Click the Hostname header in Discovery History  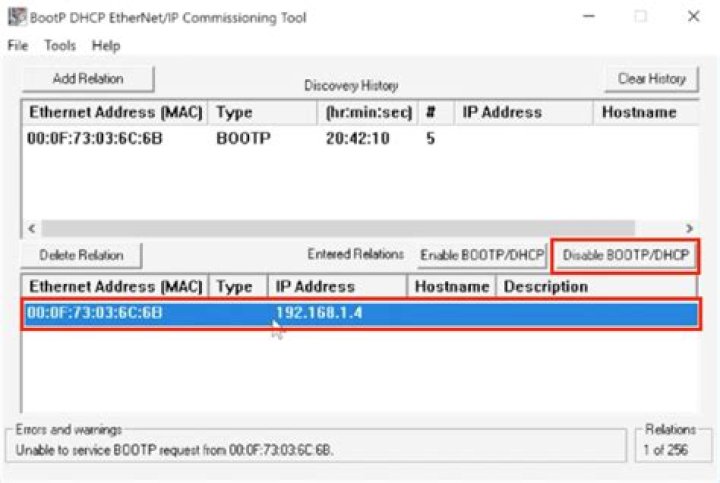[640, 113]
